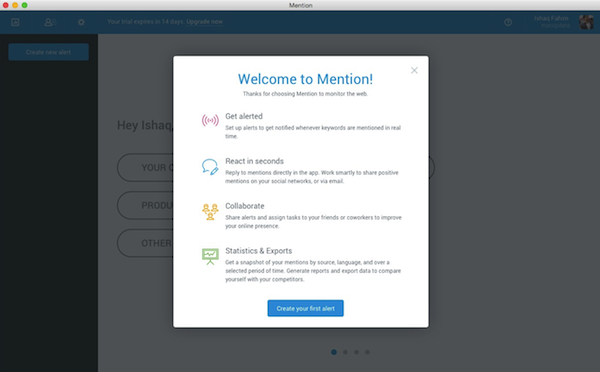Click the Hey Ishaq greeting text
The image size is (600, 372).
[145, 125]
